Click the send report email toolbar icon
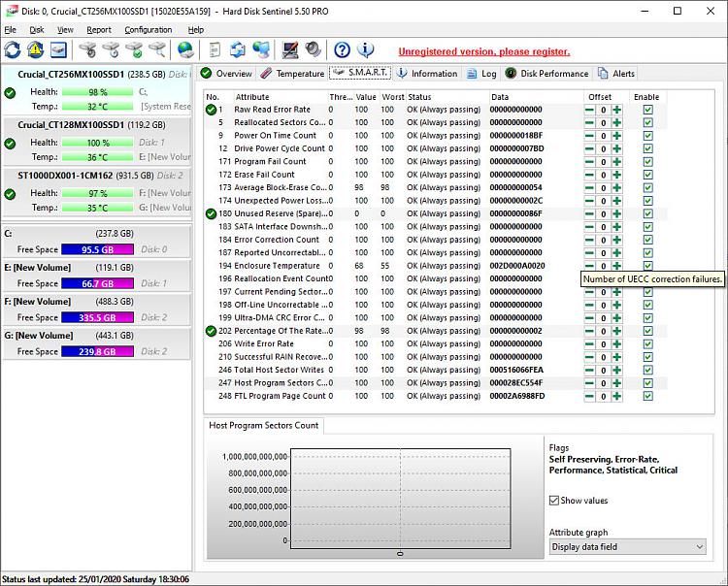 [x=238, y=49]
